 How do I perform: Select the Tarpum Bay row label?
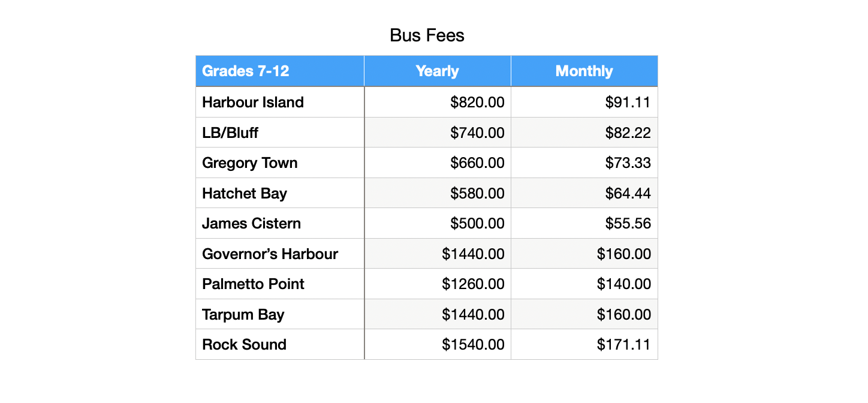280,314
